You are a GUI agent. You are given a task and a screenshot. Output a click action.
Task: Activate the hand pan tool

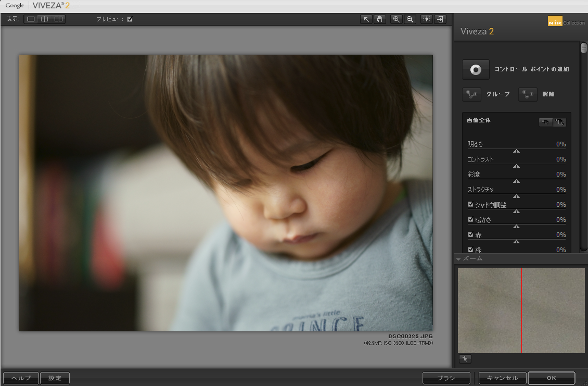coord(380,19)
